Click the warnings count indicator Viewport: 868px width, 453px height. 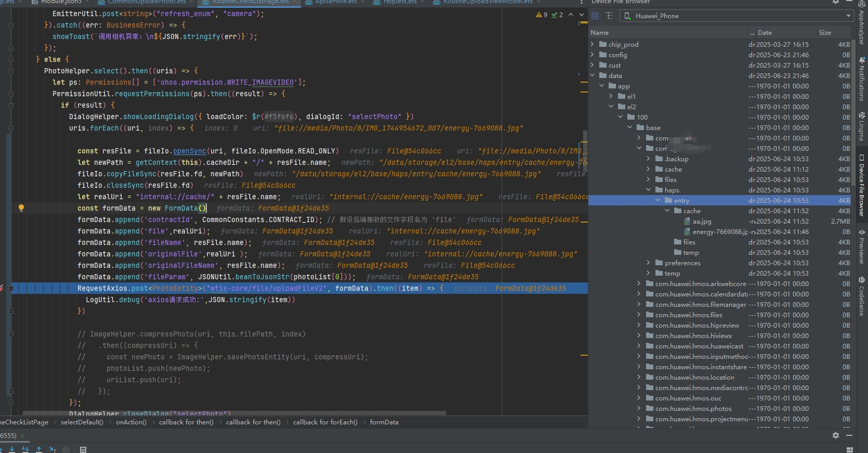(x=542, y=15)
